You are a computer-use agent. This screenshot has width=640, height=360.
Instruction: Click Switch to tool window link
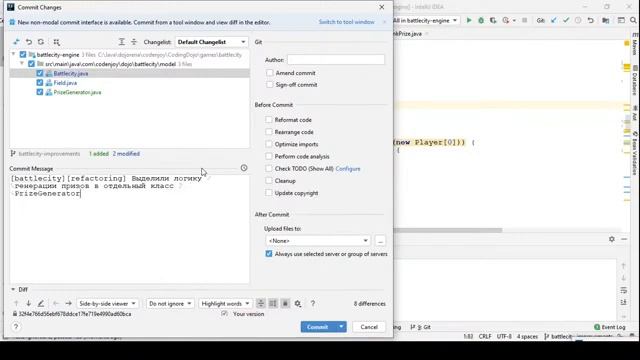pos(347,22)
